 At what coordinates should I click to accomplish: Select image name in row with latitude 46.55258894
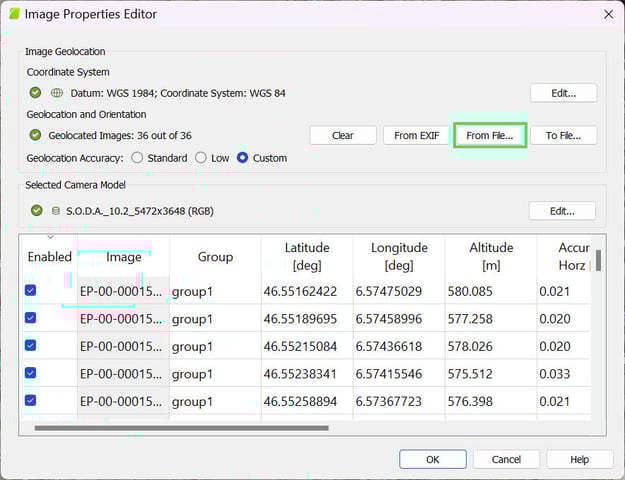point(123,401)
